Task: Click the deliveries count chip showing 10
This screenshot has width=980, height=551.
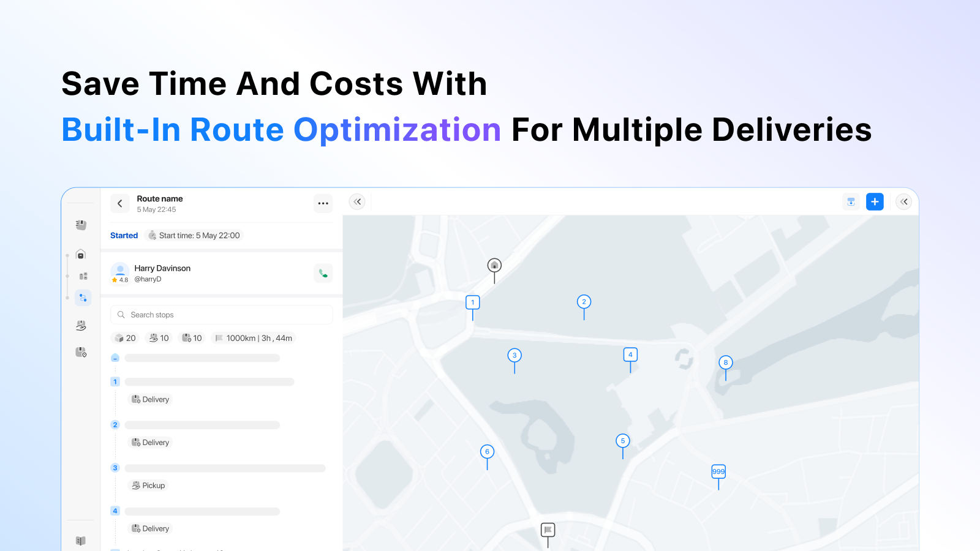Action: (x=192, y=338)
